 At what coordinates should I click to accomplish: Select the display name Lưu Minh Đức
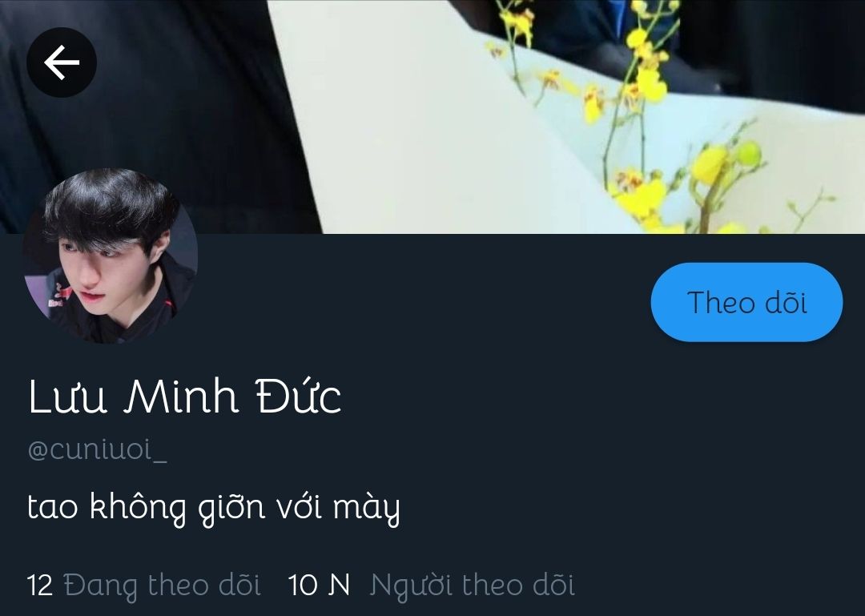click(x=184, y=396)
